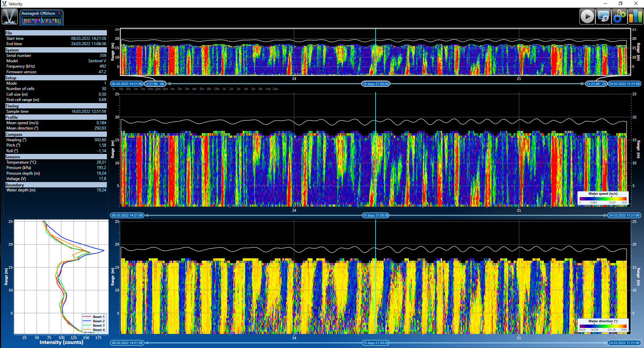644x348 pixels.
Task: Select the 30m time scale option
Action: tap(165, 89)
